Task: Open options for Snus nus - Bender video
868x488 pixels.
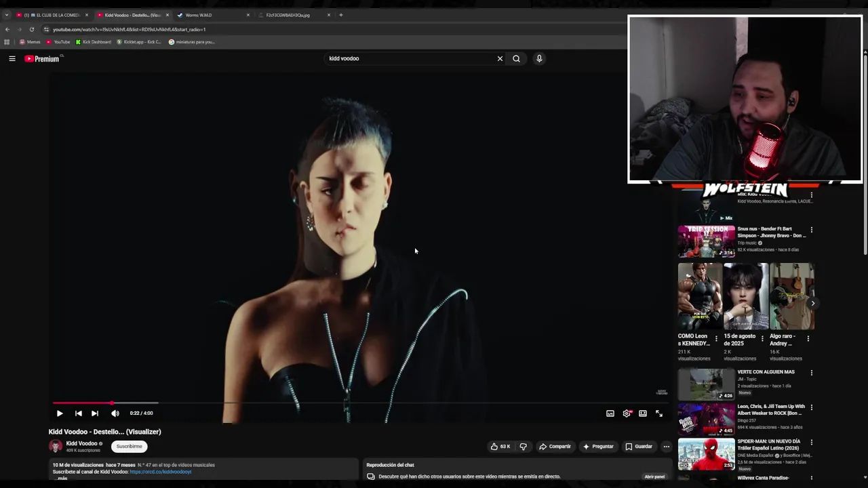Action: (812, 230)
